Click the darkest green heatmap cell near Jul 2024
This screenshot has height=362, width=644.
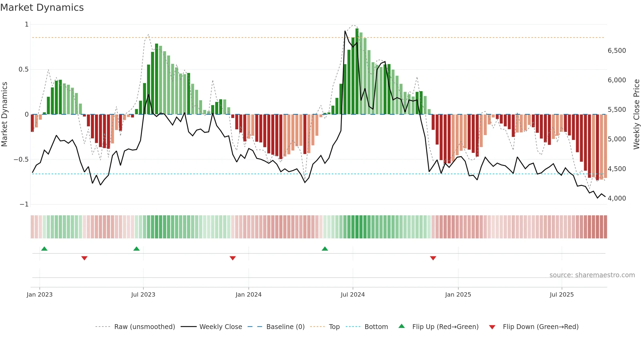click(x=357, y=227)
